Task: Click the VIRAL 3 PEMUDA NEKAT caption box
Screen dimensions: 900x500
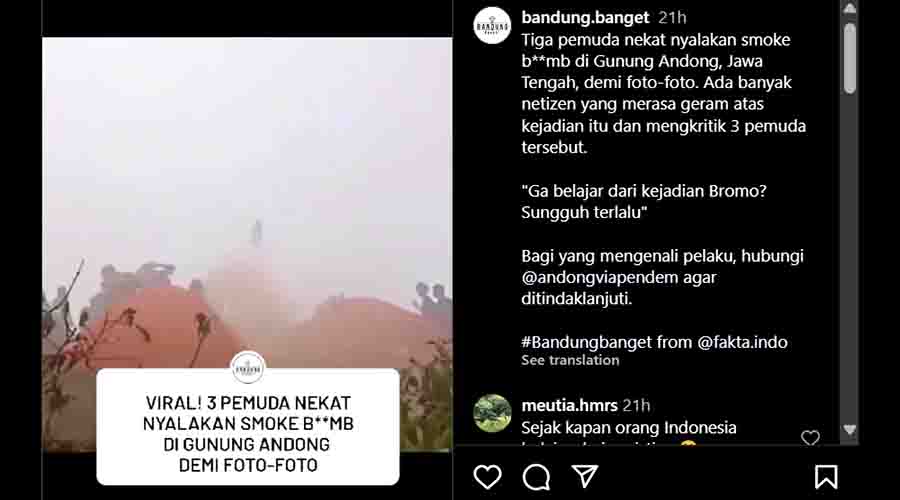Action: pyautogui.click(x=248, y=428)
